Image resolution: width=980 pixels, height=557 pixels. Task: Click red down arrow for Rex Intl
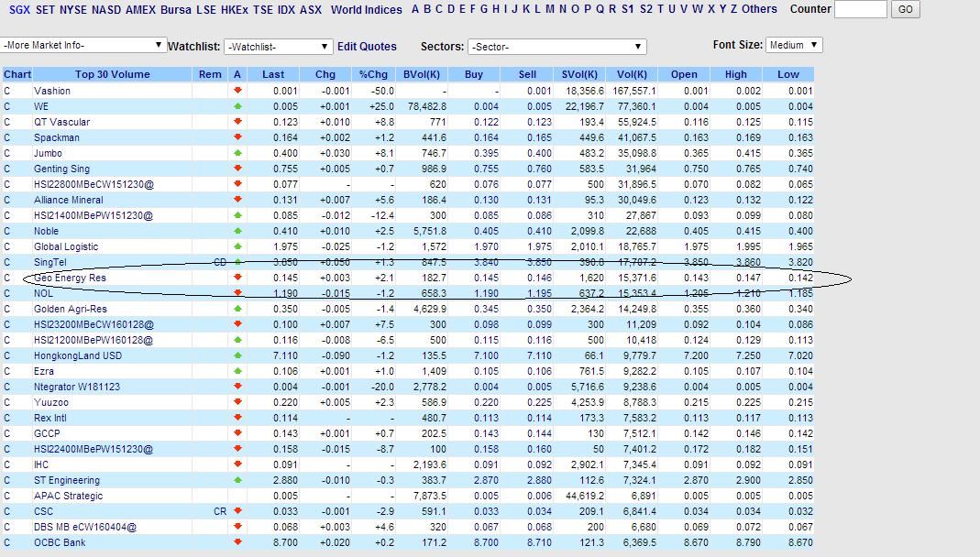237,418
